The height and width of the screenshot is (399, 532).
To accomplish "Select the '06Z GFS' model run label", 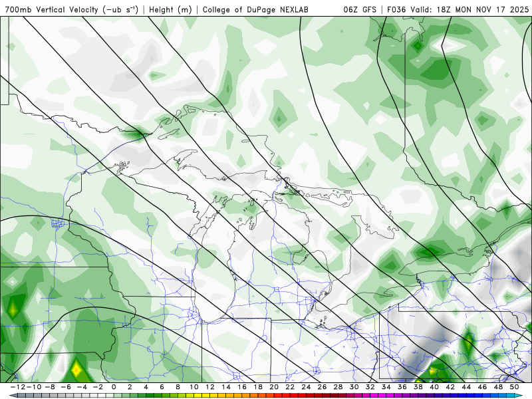I will click(360, 10).
